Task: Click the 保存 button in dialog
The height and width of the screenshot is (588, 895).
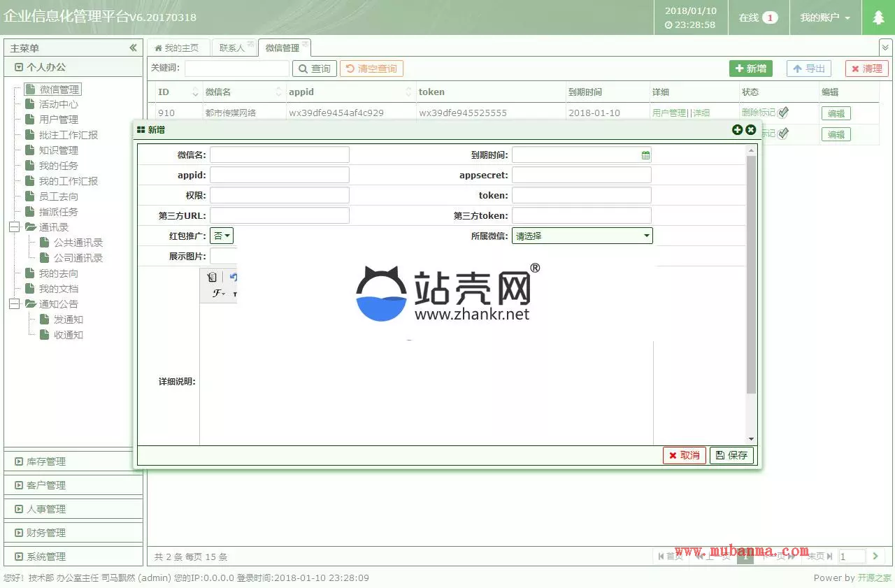Action: coord(731,455)
